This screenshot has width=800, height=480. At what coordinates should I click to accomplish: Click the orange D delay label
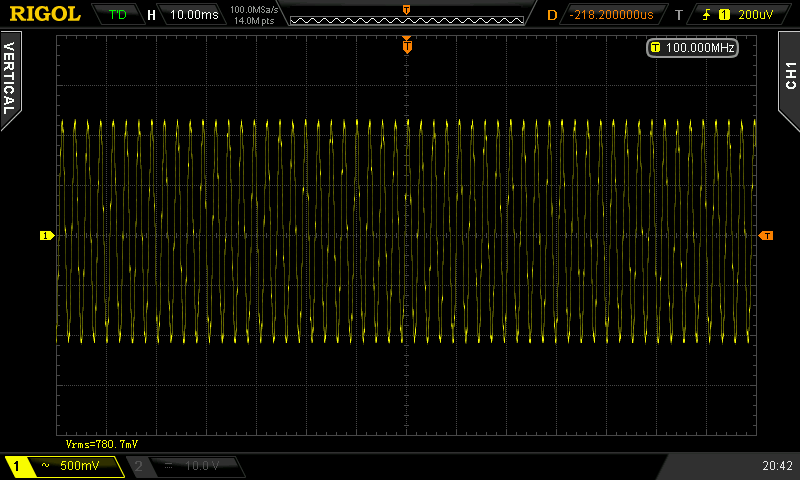(552, 15)
